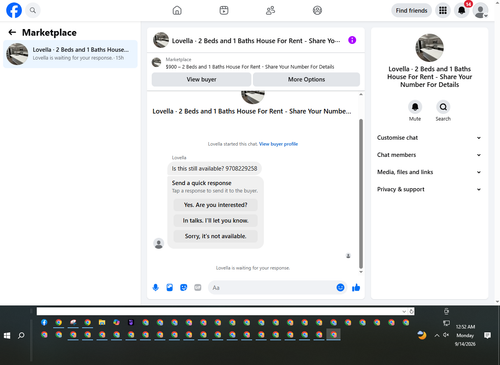Click the Mute bell icon
The width and height of the screenshot is (500, 365).
tap(415, 107)
